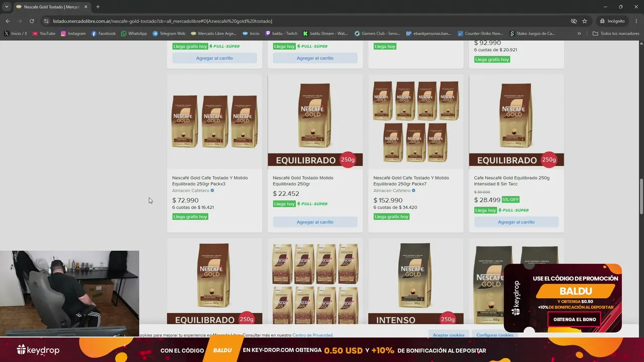Bookmark this page with the star icon
The image size is (644, 362).
point(585,21)
